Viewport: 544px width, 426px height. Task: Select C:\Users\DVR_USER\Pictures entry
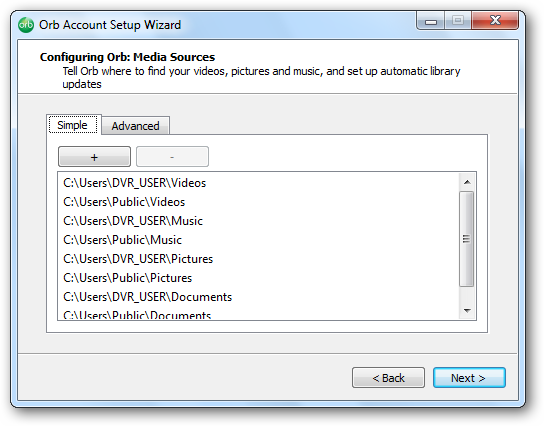pos(258,259)
